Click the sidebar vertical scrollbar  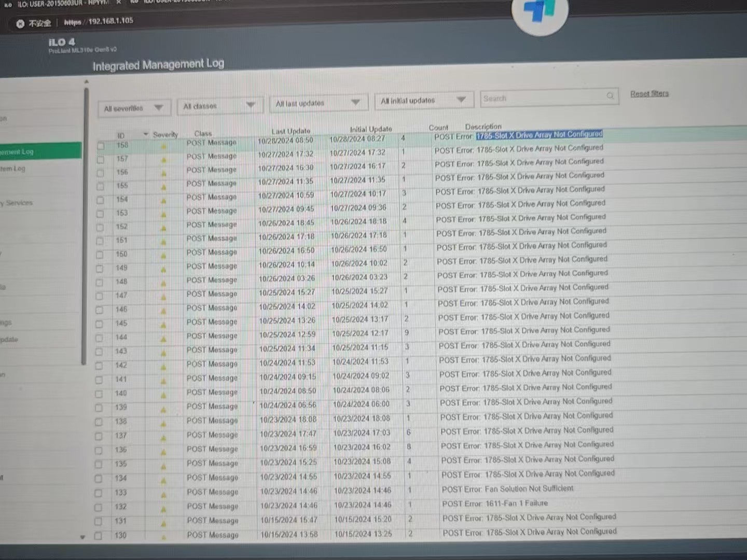coord(85,226)
